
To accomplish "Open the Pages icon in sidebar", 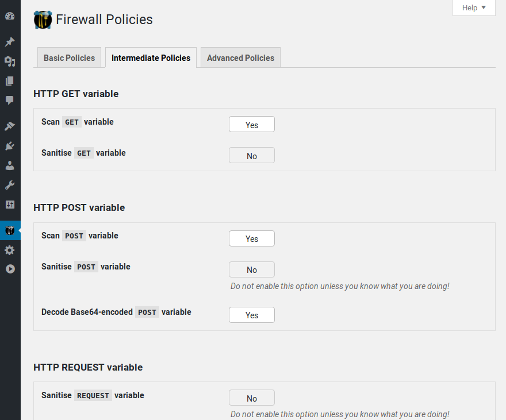I will [10, 81].
